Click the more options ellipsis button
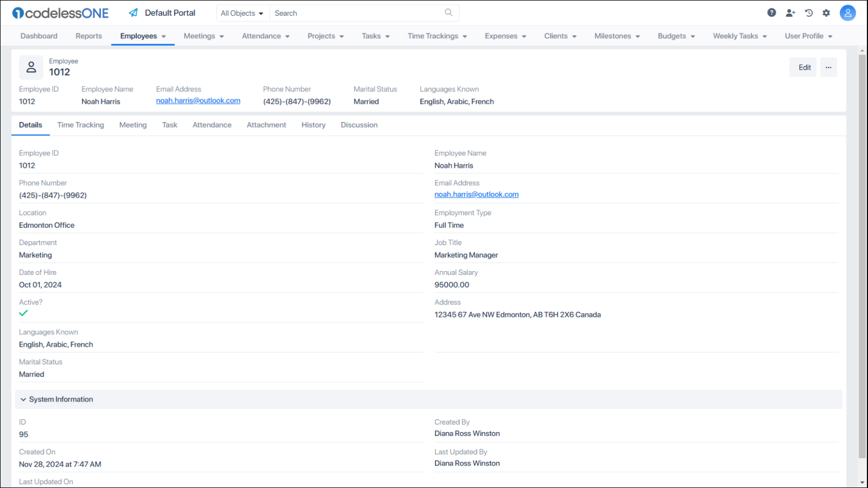Image resolution: width=868 pixels, height=488 pixels. tap(828, 67)
